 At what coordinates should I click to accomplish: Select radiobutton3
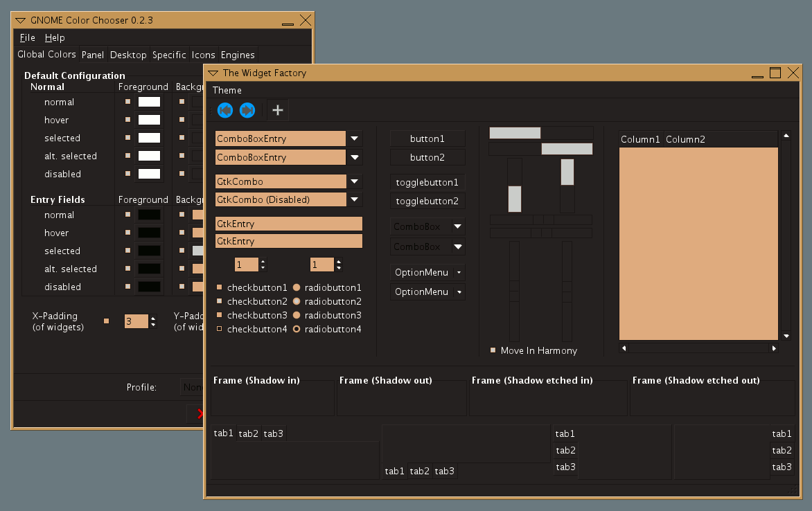tap(297, 315)
